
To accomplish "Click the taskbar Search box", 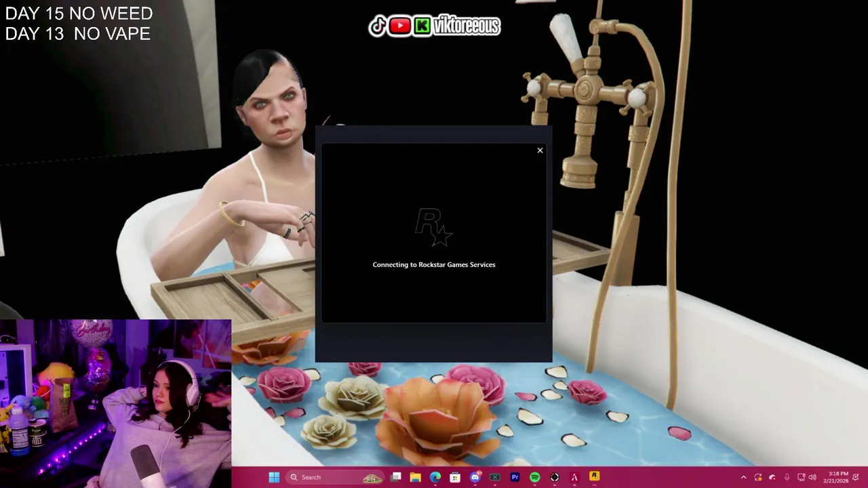I will click(x=336, y=477).
